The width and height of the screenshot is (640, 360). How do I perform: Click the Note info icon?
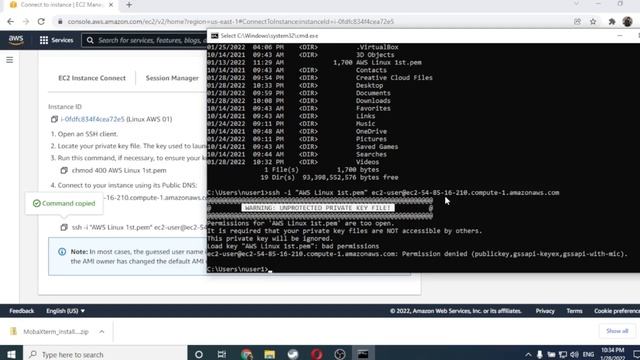pyautogui.click(x=62, y=252)
